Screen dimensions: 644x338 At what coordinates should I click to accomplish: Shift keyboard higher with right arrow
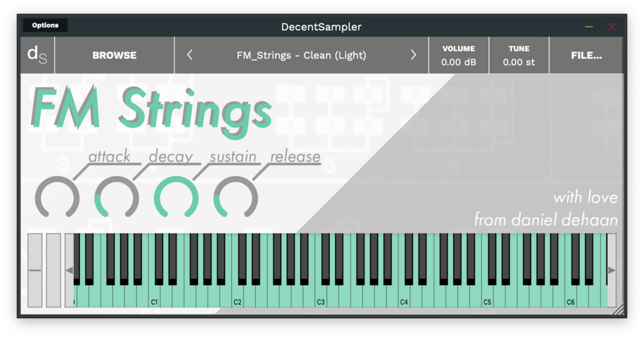tap(611, 270)
